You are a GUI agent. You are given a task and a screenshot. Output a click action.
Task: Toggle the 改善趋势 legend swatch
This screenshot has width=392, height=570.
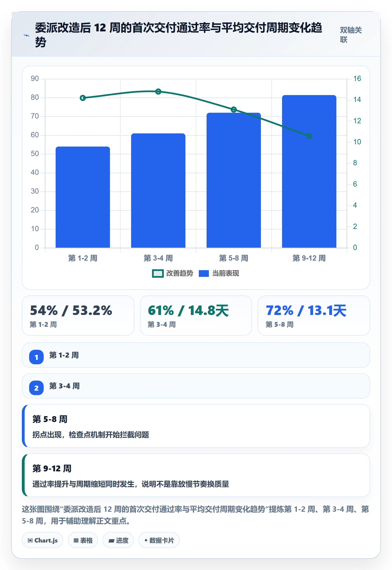coord(158,274)
